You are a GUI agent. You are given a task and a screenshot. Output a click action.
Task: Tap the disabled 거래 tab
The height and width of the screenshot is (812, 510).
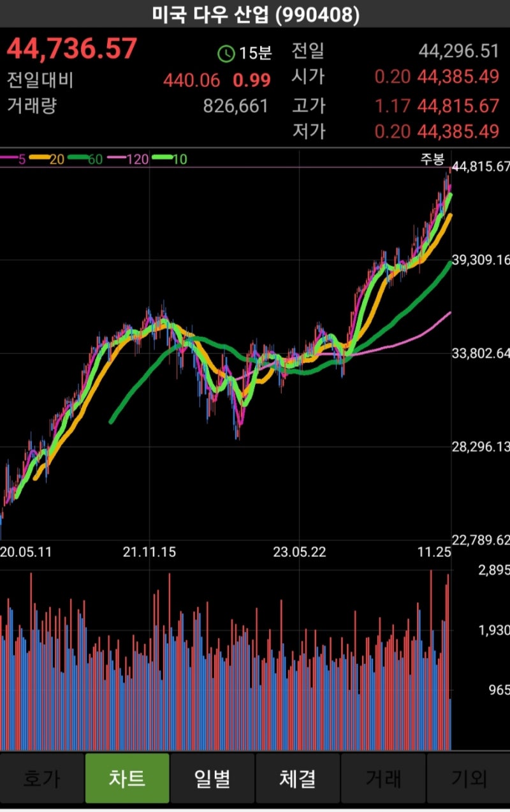pyautogui.click(x=383, y=778)
